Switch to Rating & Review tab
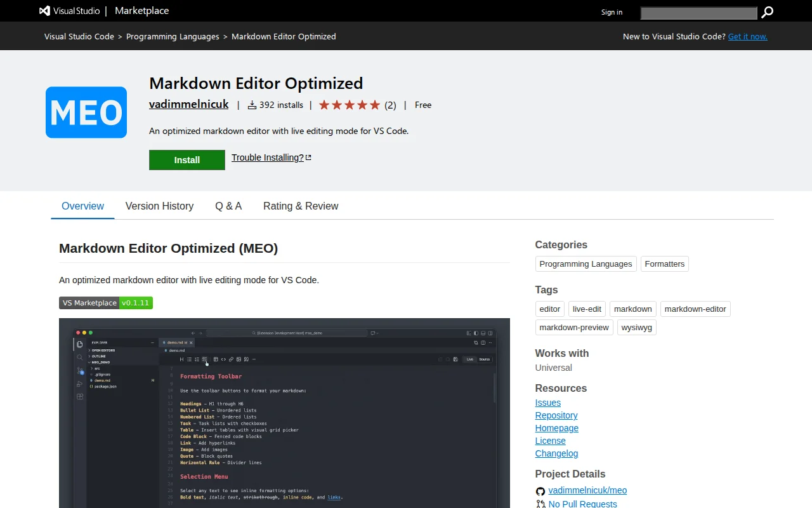 (301, 206)
